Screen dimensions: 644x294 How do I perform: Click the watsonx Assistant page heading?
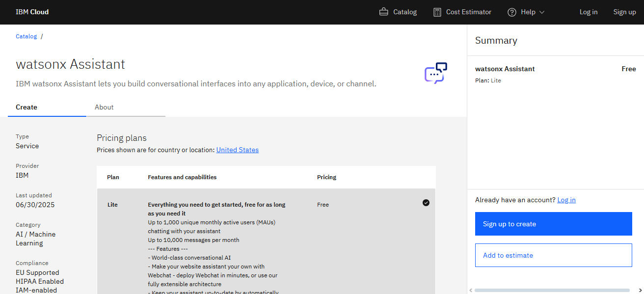(x=71, y=64)
